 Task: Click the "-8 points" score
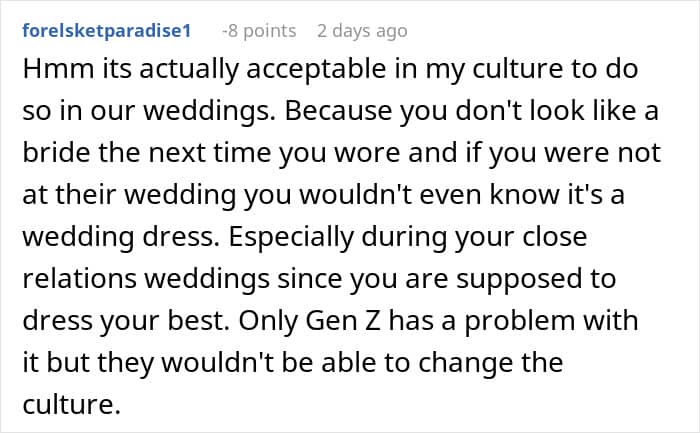258,31
